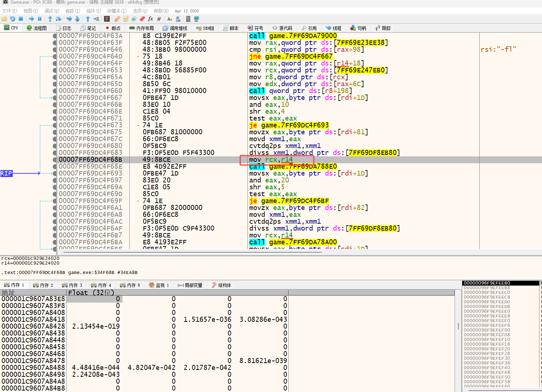This screenshot has height=392, width=542.
Task: Open the 调试 menu
Action: click(x=51, y=11)
